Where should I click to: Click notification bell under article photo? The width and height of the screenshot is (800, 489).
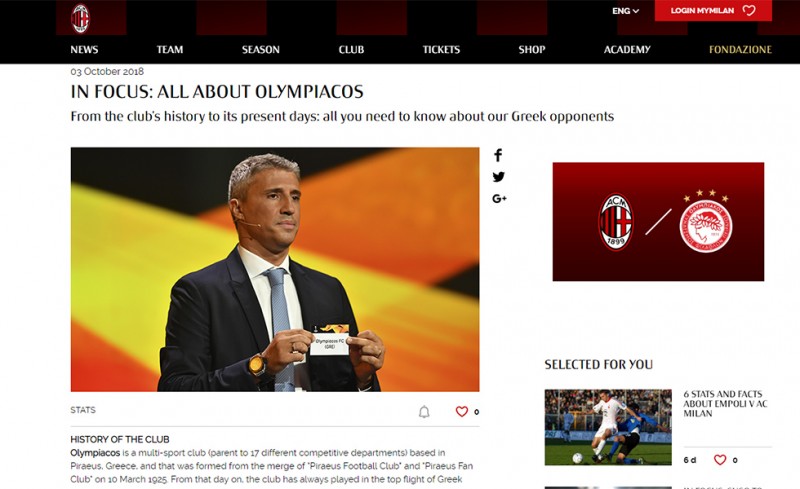(x=424, y=411)
